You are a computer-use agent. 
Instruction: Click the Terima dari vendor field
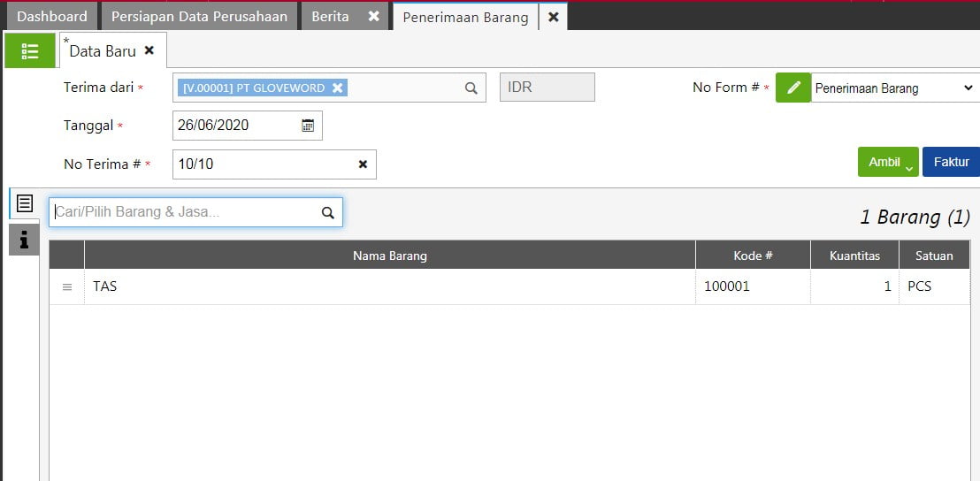click(x=329, y=88)
